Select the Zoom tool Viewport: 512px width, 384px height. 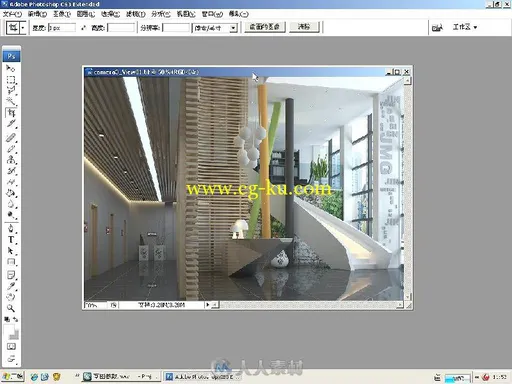(11, 308)
